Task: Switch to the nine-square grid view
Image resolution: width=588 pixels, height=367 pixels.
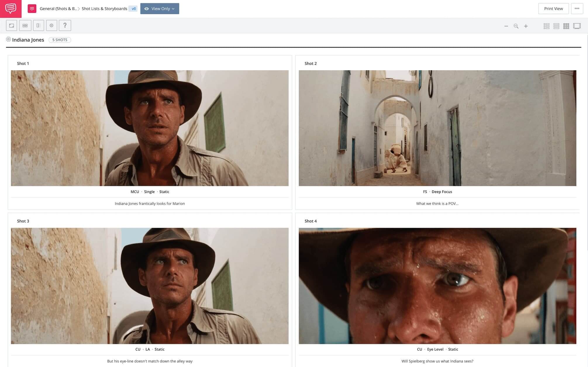Action: pos(566,26)
